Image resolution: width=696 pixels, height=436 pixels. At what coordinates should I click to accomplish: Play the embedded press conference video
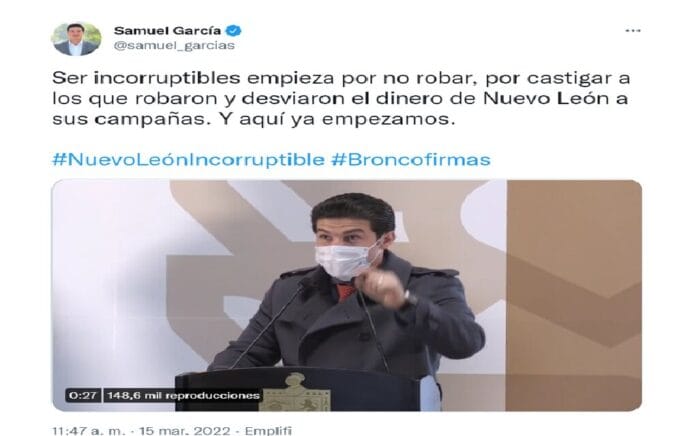pos(347,295)
